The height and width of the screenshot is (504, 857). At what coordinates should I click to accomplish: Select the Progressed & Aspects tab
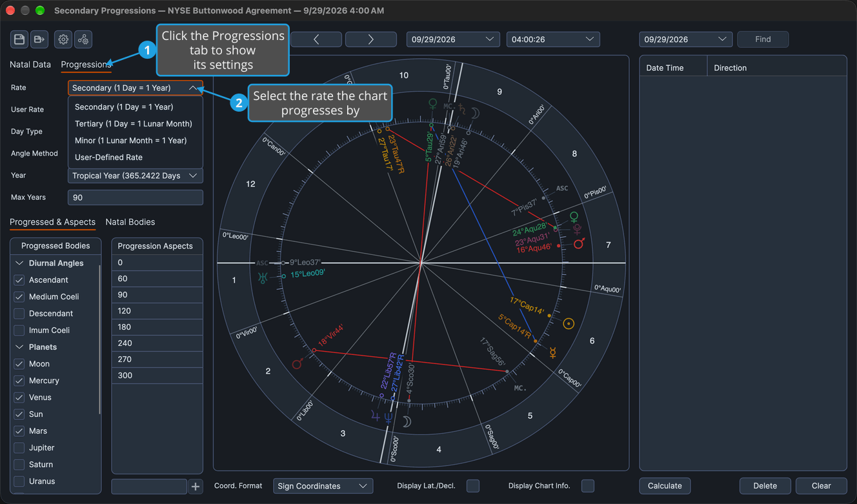point(52,222)
